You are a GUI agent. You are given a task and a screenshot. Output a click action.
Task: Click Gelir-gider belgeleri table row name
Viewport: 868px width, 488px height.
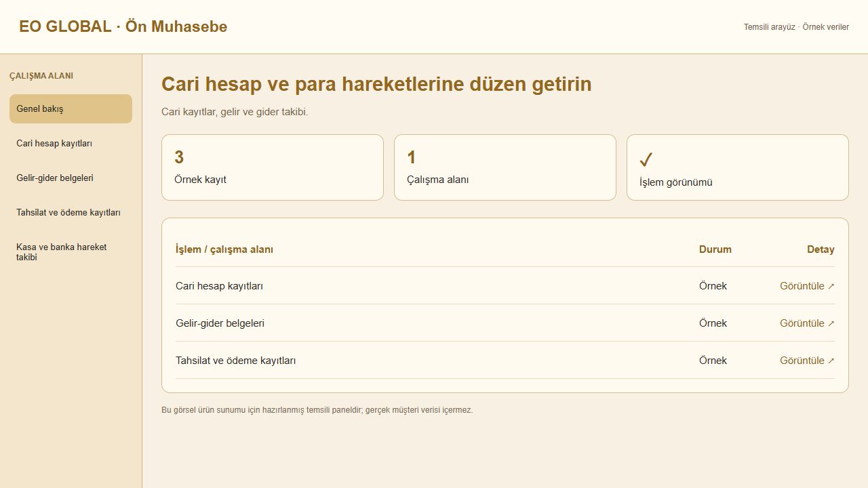220,323
